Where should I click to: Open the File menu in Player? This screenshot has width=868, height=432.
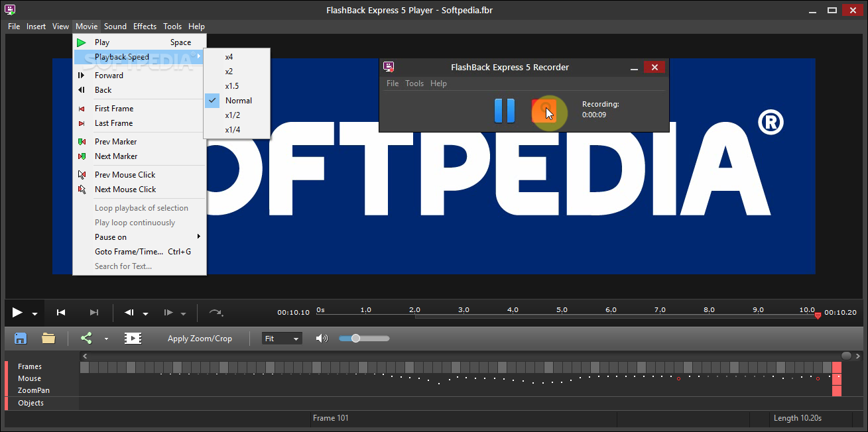14,27
